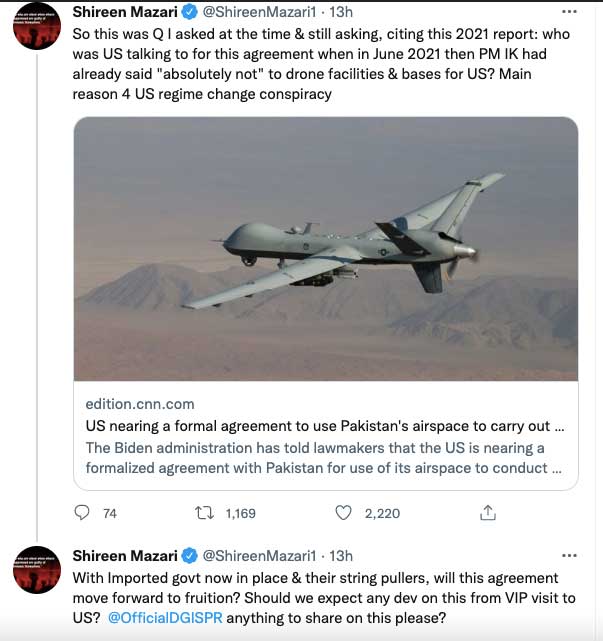Viewport: 603px width, 641px height.
Task: Click verified badge on second tweet
Action: tap(191, 556)
